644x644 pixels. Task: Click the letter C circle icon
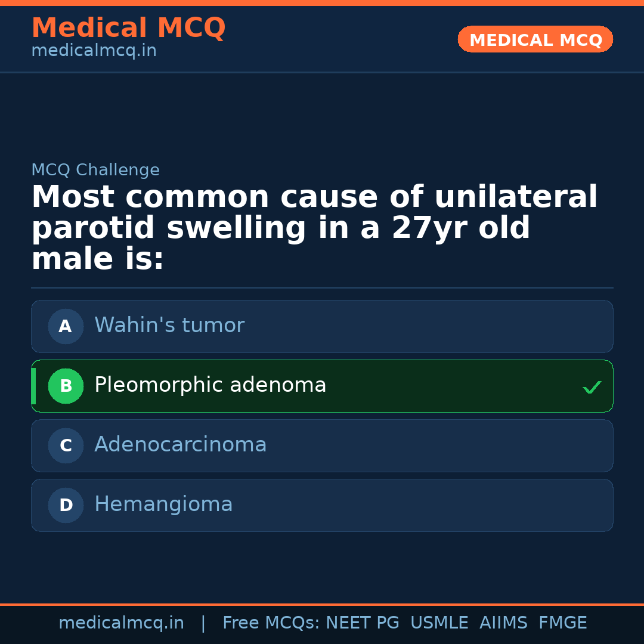point(66,445)
